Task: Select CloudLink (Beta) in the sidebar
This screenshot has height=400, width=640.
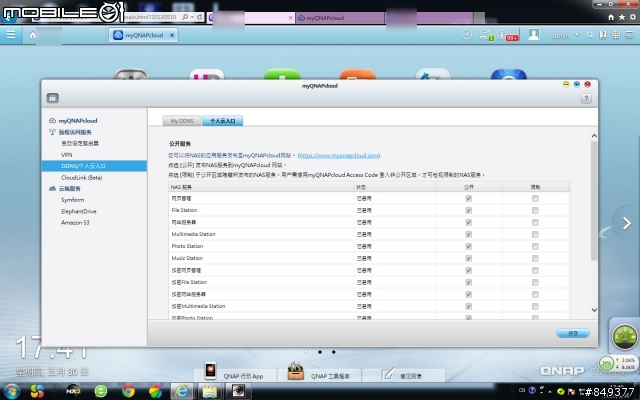Action: click(x=82, y=178)
